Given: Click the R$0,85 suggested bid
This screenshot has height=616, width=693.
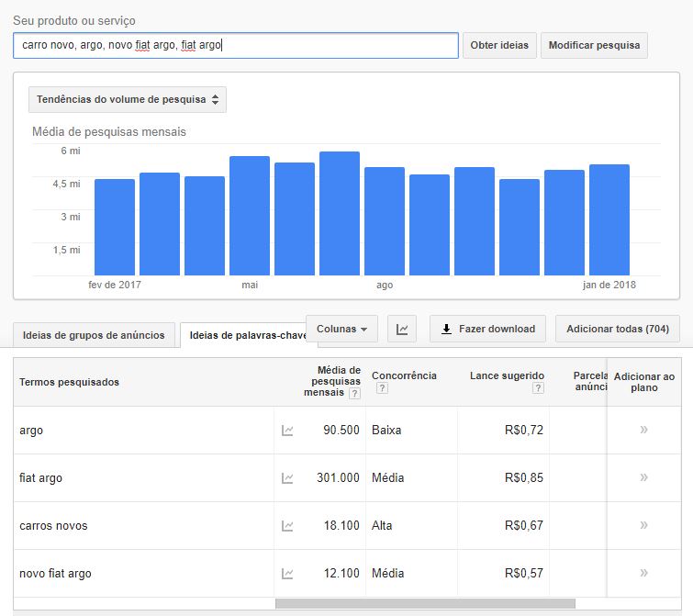Looking at the screenshot, I should [x=524, y=477].
